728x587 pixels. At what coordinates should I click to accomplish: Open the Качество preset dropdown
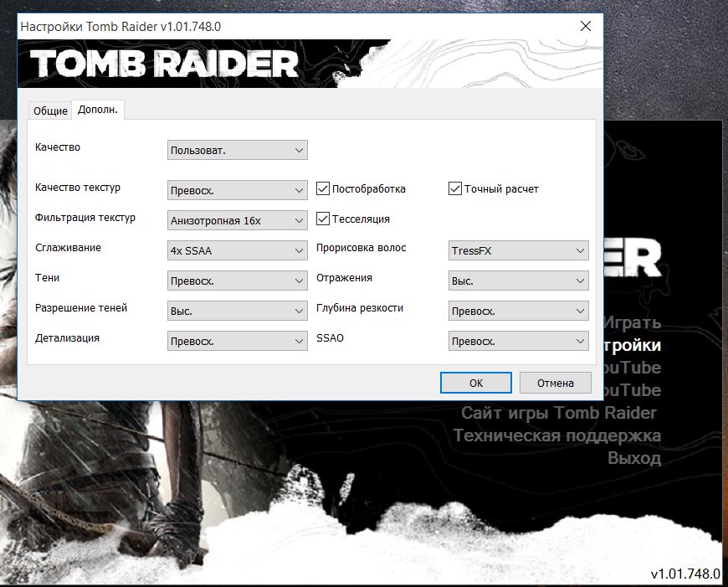click(x=238, y=150)
